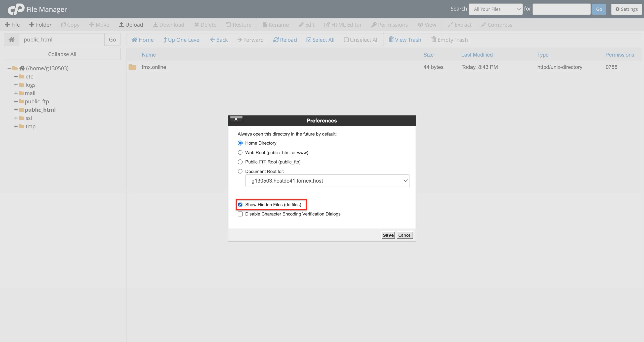Open Settings with the gear icon
This screenshot has width=644, height=342.
626,9
